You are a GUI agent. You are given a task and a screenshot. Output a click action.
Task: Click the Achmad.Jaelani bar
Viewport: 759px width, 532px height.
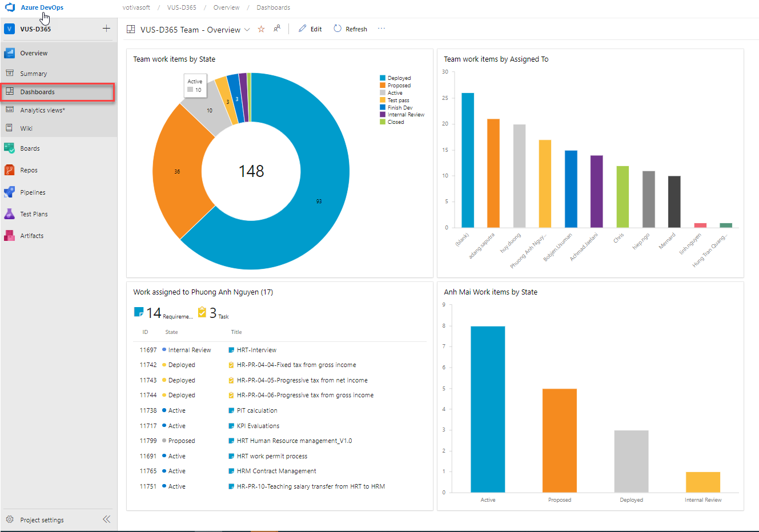pos(597,191)
